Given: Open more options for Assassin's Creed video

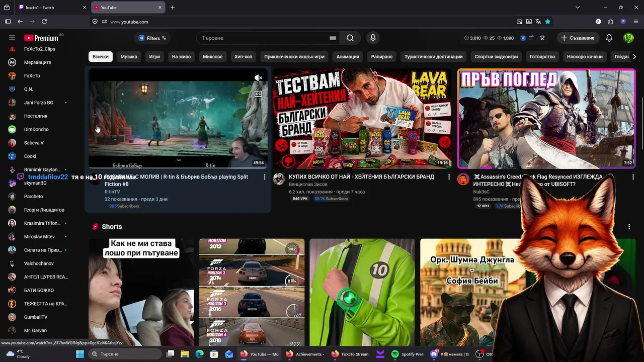Looking at the screenshot, I should [633, 177].
